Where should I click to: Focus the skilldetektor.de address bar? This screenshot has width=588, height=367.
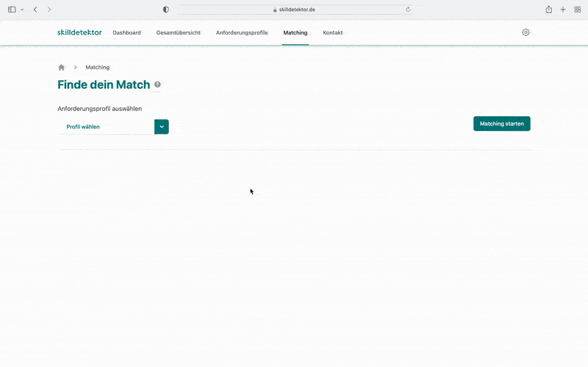(295, 10)
